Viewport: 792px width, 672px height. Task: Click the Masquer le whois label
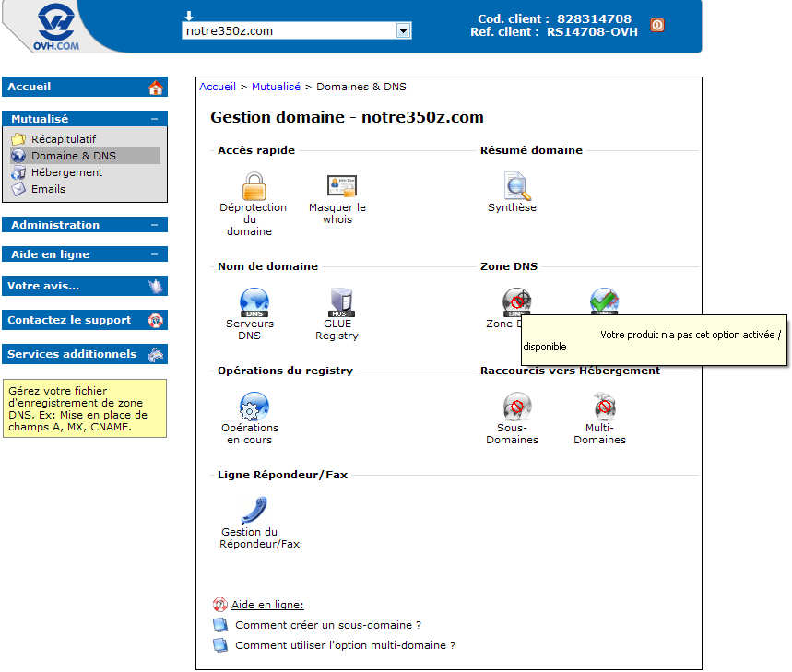337,214
